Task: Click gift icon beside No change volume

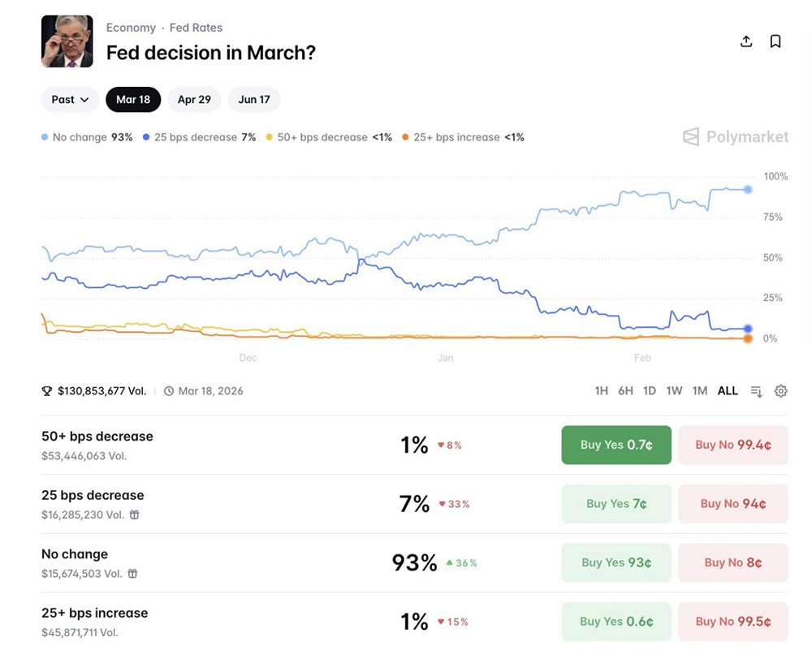Action: (x=132, y=574)
